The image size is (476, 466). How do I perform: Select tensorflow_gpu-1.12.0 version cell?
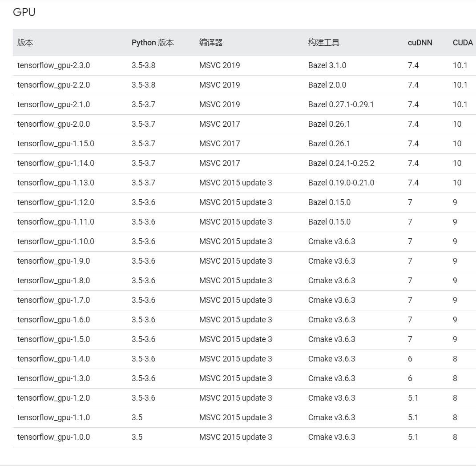pos(56,202)
